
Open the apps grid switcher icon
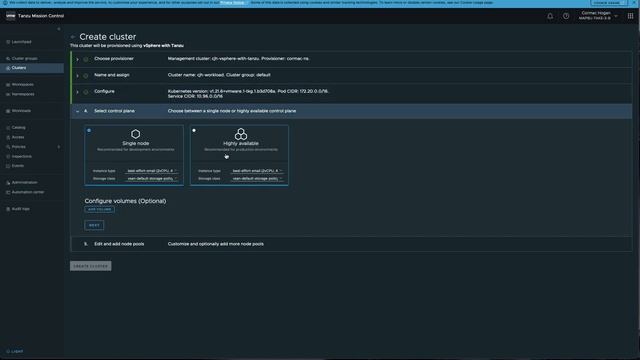tap(630, 16)
